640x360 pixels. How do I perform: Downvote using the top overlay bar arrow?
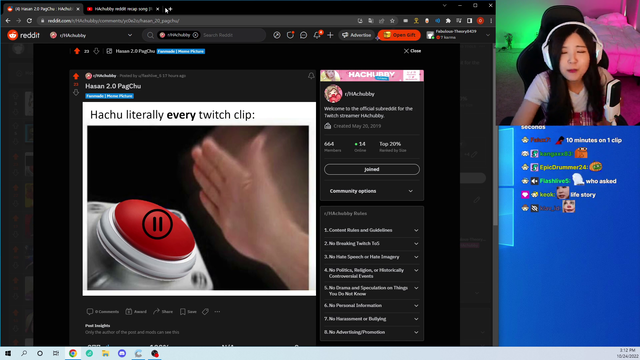96,51
